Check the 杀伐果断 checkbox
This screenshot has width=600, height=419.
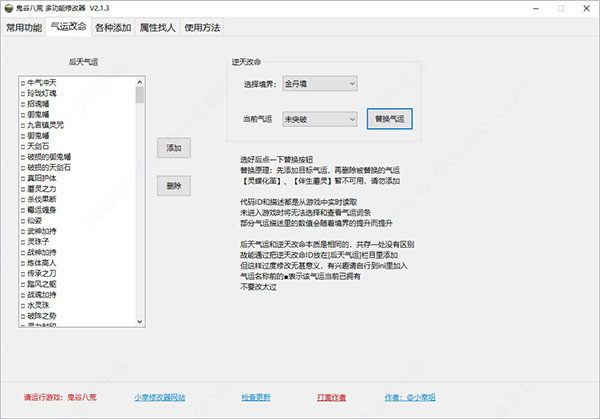[23, 199]
